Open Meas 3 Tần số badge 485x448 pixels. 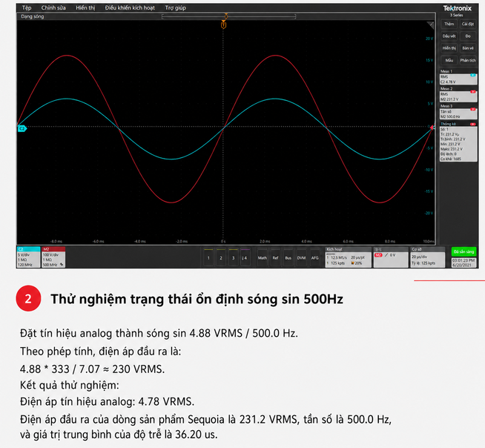click(x=458, y=112)
